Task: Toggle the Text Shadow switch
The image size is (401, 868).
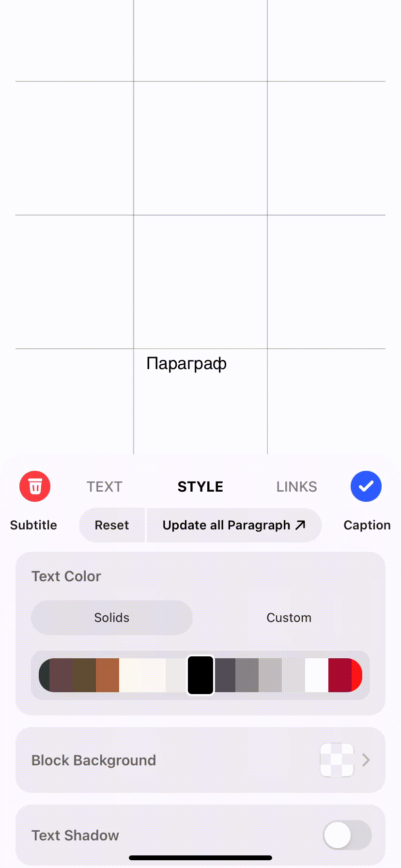Action: coord(347,835)
